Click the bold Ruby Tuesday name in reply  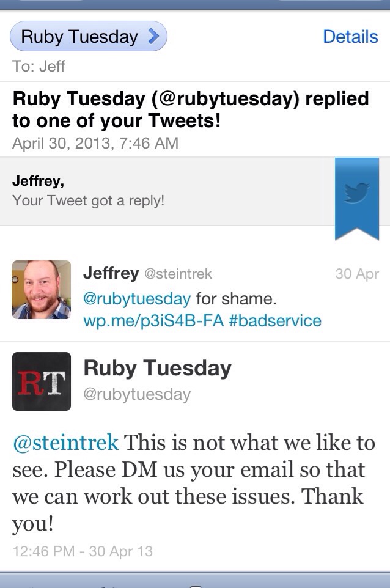click(x=157, y=368)
